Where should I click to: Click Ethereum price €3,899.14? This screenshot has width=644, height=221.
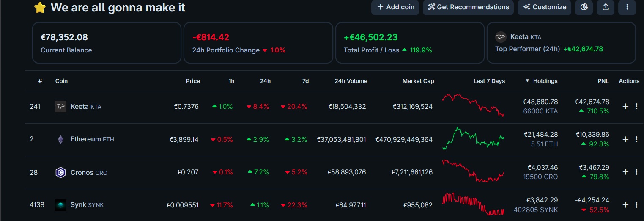[x=184, y=139]
